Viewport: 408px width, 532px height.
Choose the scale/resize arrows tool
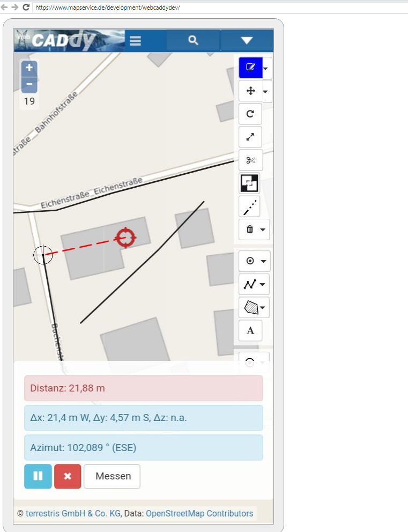tap(250, 137)
